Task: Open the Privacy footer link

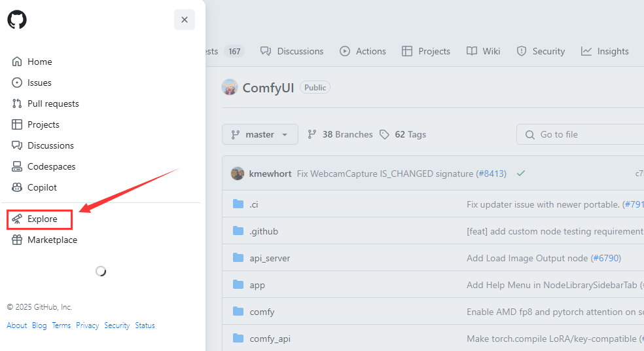Action: pos(88,325)
